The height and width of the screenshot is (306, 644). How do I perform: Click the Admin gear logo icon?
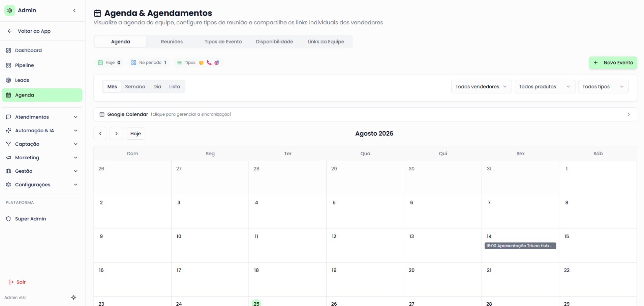point(10,10)
